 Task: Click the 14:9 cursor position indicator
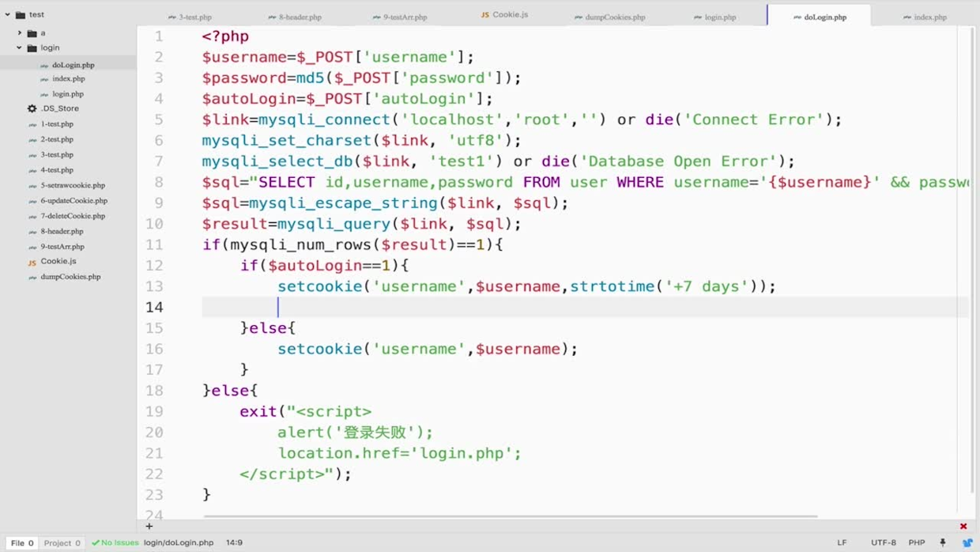click(x=234, y=543)
